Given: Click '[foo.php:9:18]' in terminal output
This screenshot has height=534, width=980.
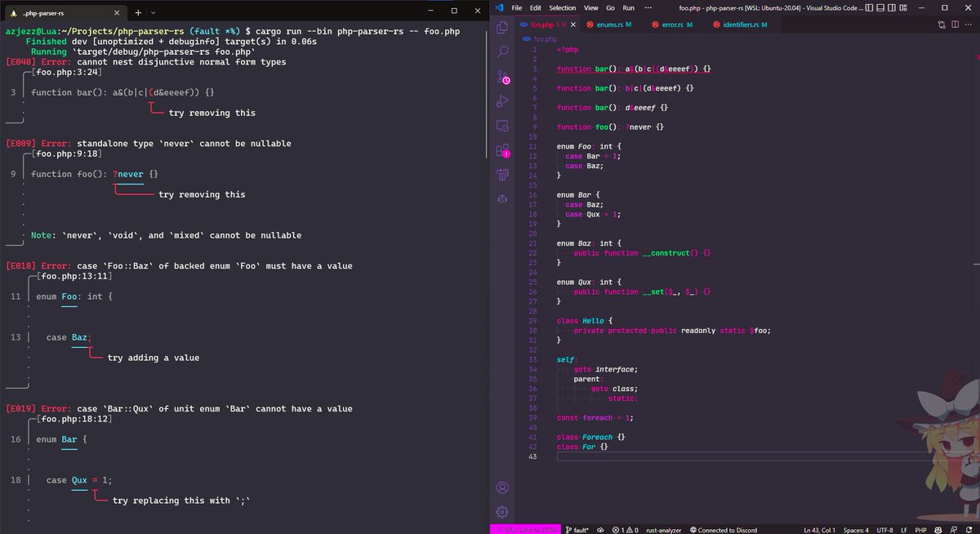Looking at the screenshot, I should pos(65,154).
